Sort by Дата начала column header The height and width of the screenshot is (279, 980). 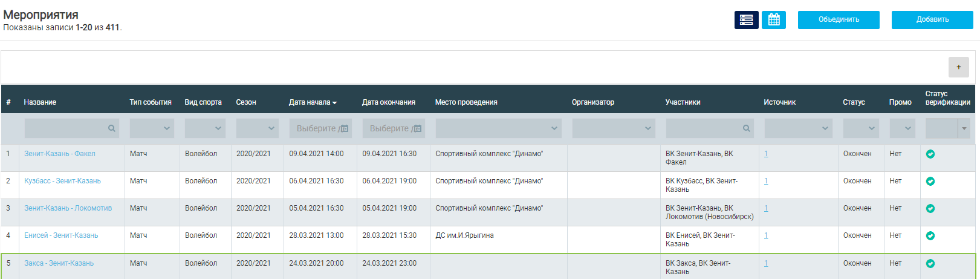[312, 102]
